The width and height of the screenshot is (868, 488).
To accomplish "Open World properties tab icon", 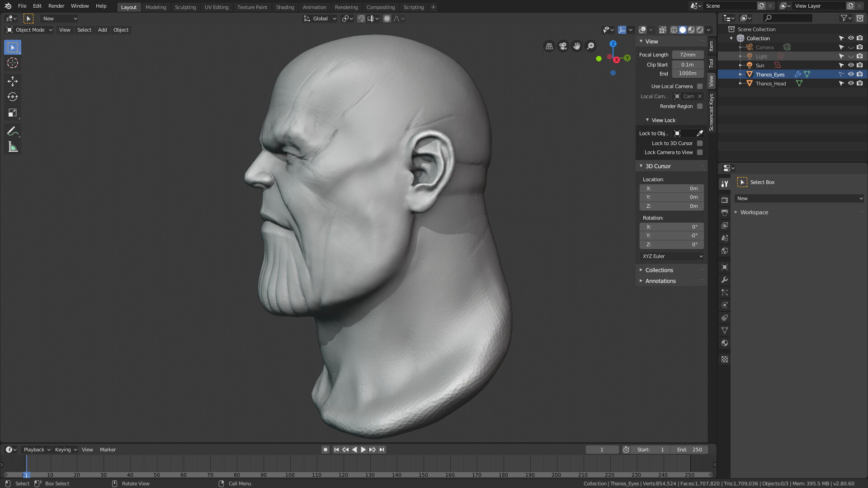I will pos(725,251).
